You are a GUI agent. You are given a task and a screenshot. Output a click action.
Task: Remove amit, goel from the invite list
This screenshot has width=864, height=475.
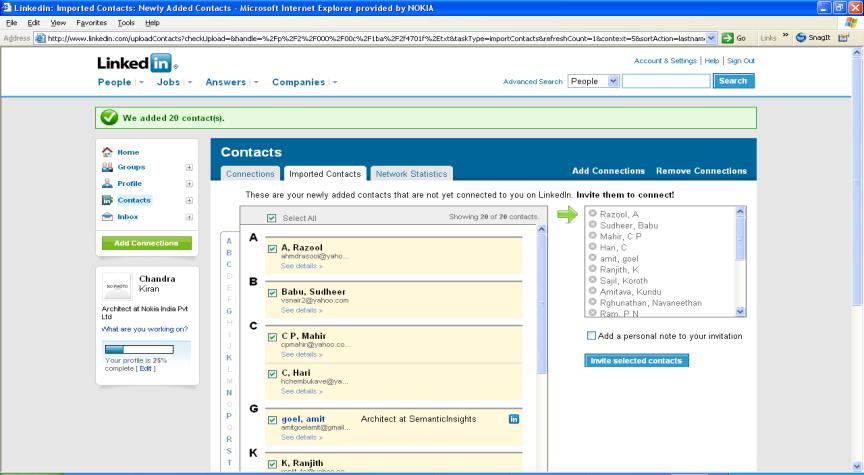592,257
